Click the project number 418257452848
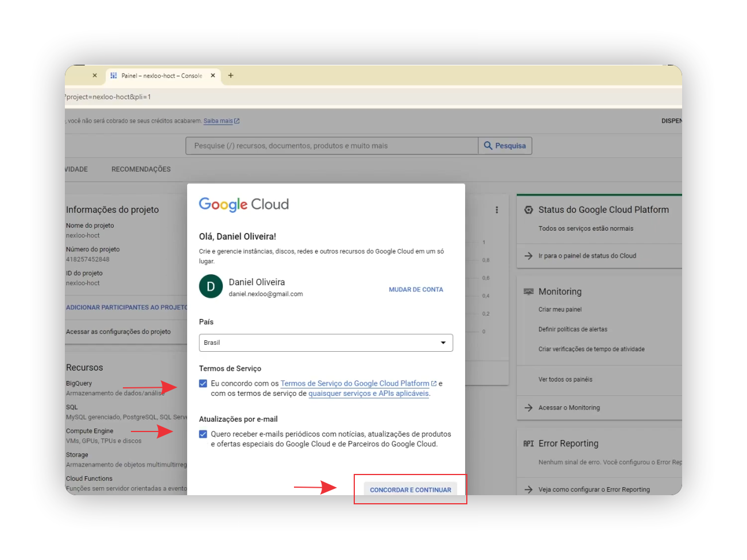Viewport: 747px width, 560px height. point(88,259)
